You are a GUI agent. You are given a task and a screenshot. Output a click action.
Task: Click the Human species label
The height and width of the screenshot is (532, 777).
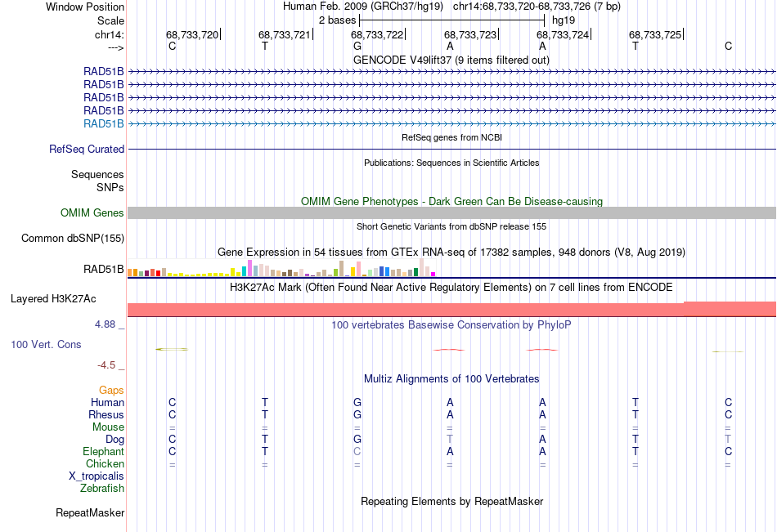point(107,402)
